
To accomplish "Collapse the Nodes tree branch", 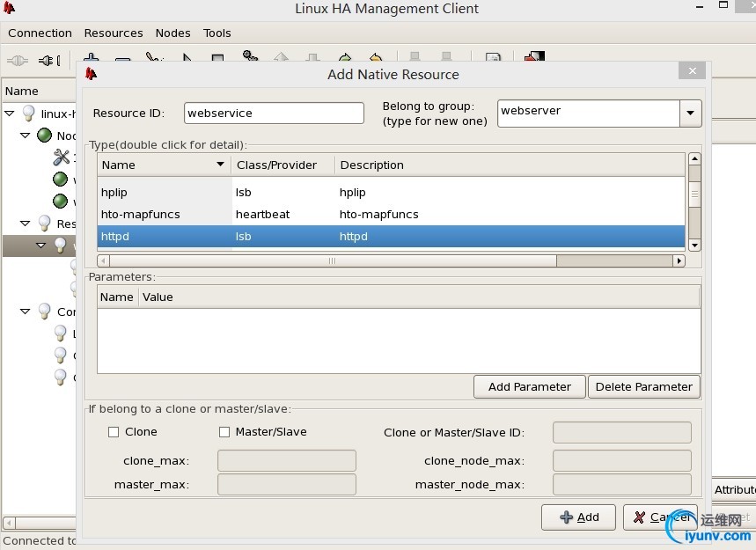I will (25, 136).
